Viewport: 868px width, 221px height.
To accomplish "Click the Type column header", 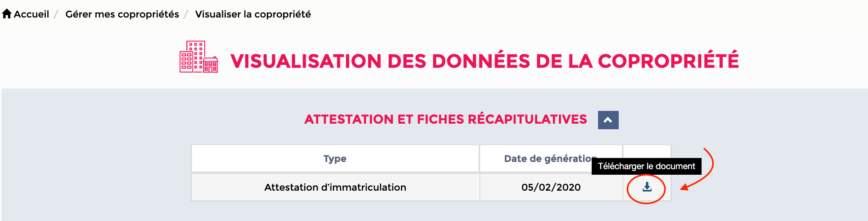I will point(335,159).
